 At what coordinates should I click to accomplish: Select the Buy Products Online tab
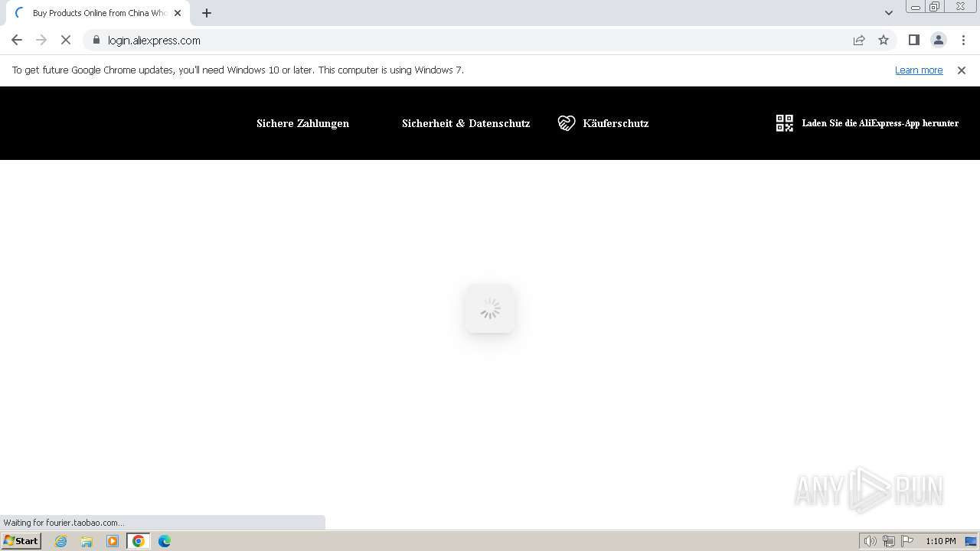click(x=98, y=13)
